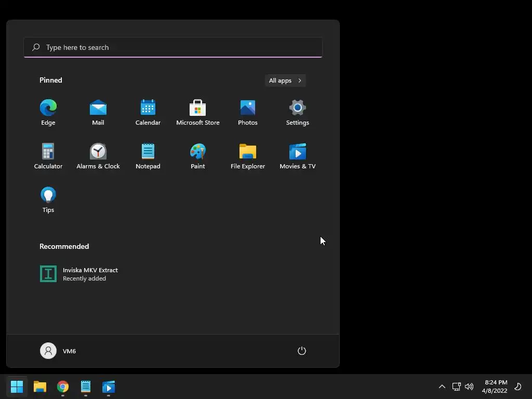Switch to Movies & TV on taskbar
The width and height of the screenshot is (532, 399).
tap(109, 387)
